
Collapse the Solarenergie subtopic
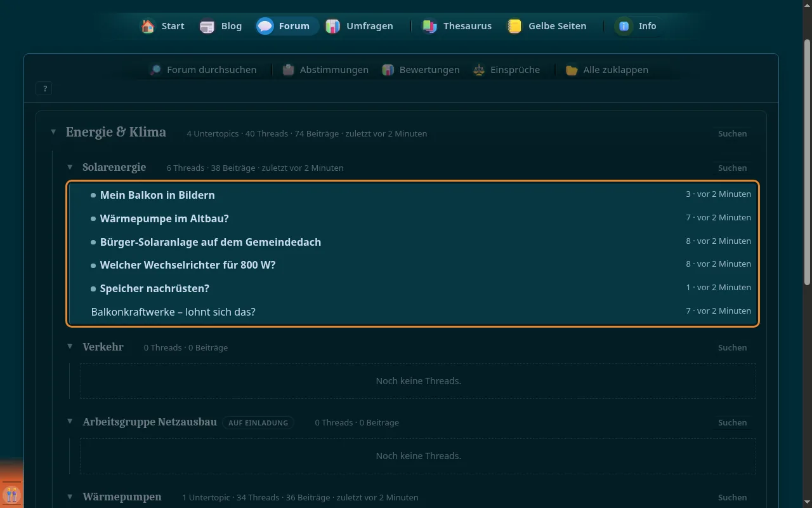coord(70,167)
